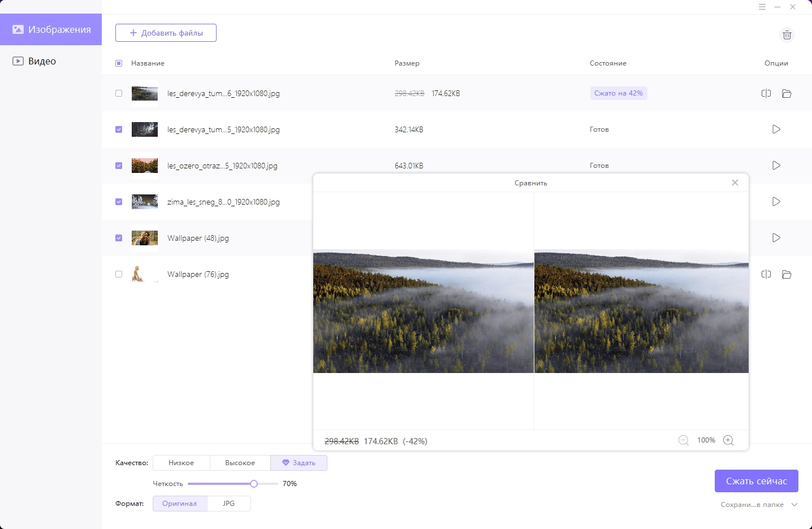Start compressing les_ozero_otraz...5_1920x1080.jpg
The height and width of the screenshot is (529, 812).
[x=776, y=166]
